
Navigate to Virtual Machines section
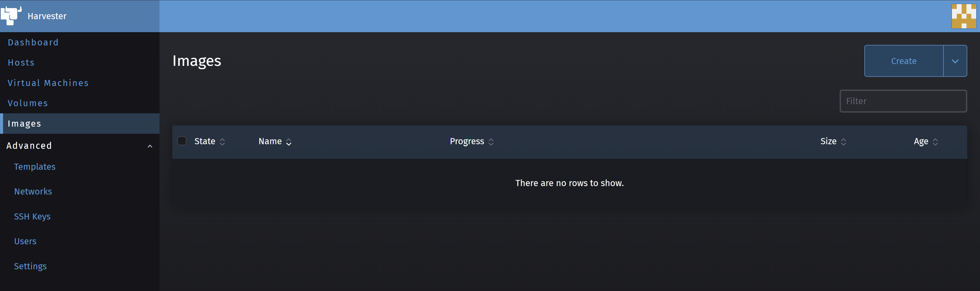coord(48,82)
